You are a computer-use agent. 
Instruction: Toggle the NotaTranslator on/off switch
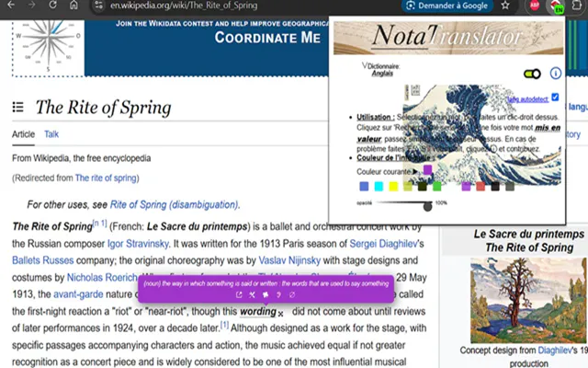[532, 74]
